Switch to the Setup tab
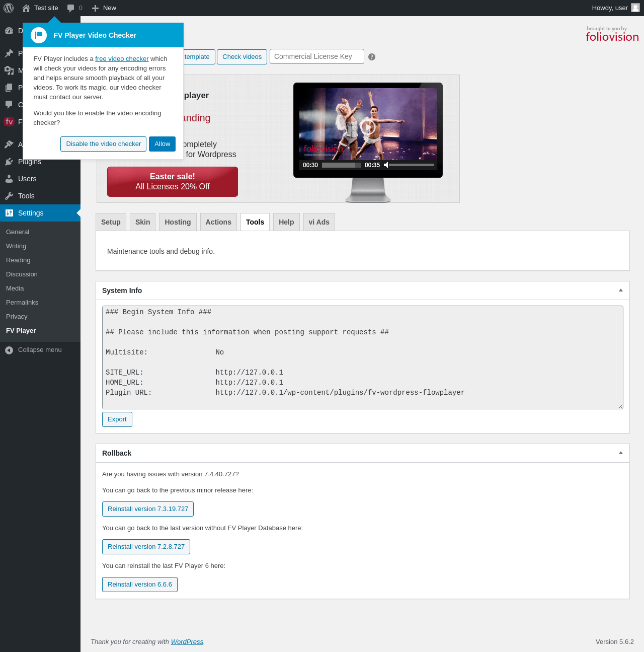This screenshot has width=644, height=652. coord(111,222)
